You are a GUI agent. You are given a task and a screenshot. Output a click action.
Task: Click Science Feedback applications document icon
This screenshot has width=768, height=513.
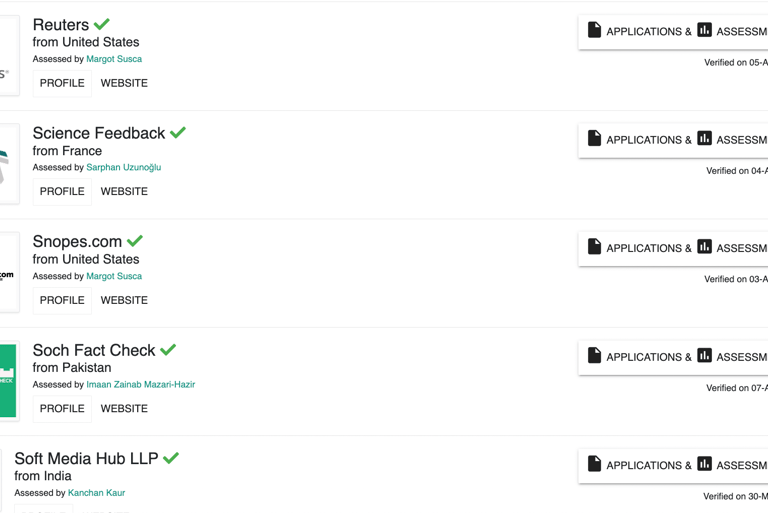coord(594,138)
